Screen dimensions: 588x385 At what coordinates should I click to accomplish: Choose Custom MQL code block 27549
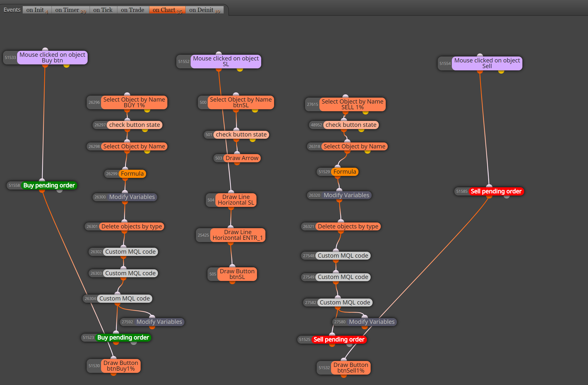tap(343, 277)
